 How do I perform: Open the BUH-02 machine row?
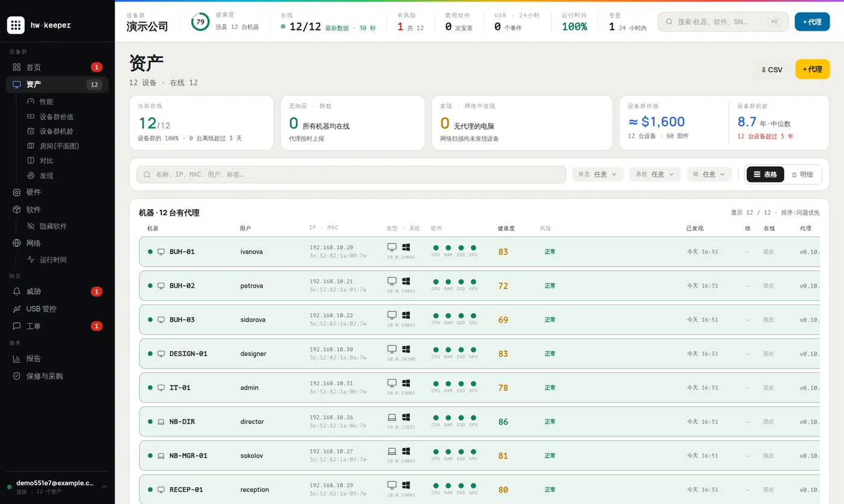coord(479,286)
